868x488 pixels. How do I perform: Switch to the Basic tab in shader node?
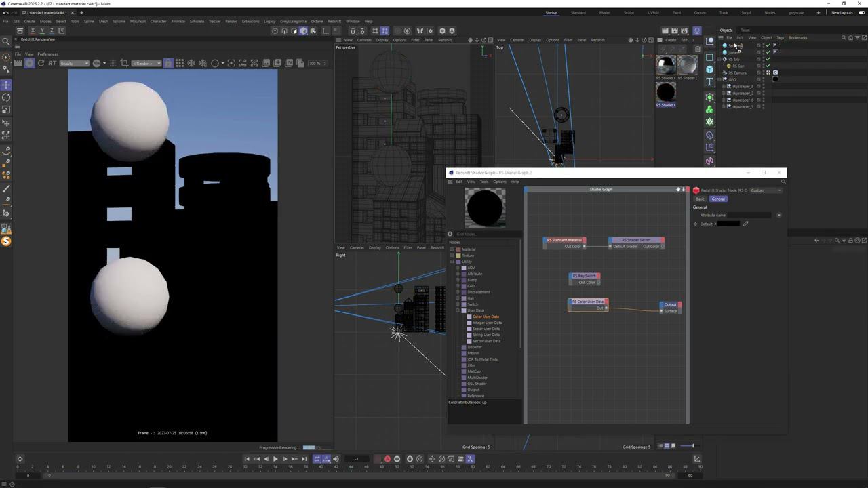700,199
